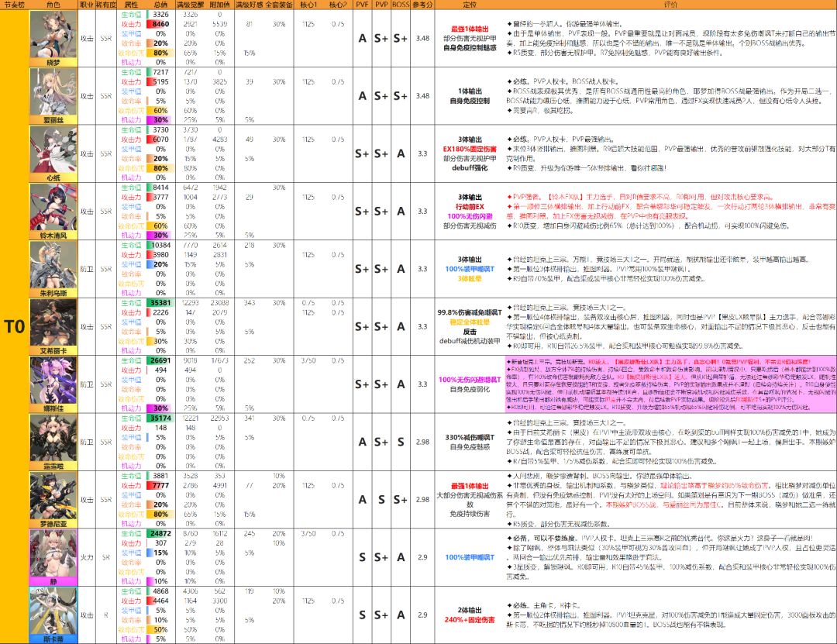Click HP value 35174 cell
Screen dimensions: 837x644
(x=160, y=418)
